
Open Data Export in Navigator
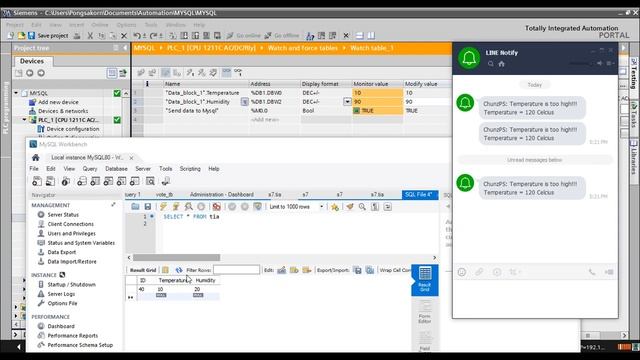pos(62,252)
